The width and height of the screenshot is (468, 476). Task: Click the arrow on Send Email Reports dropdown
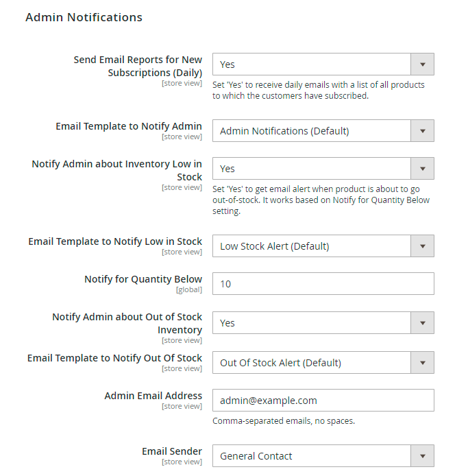coord(422,64)
